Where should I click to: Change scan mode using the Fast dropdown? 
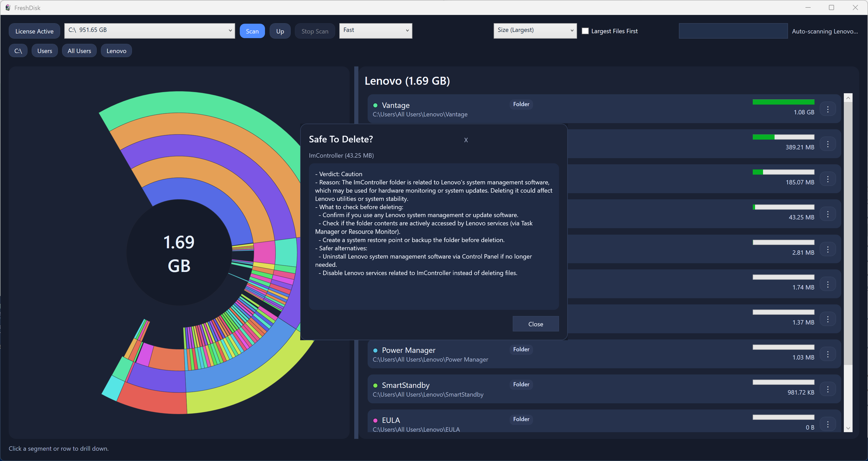point(375,31)
